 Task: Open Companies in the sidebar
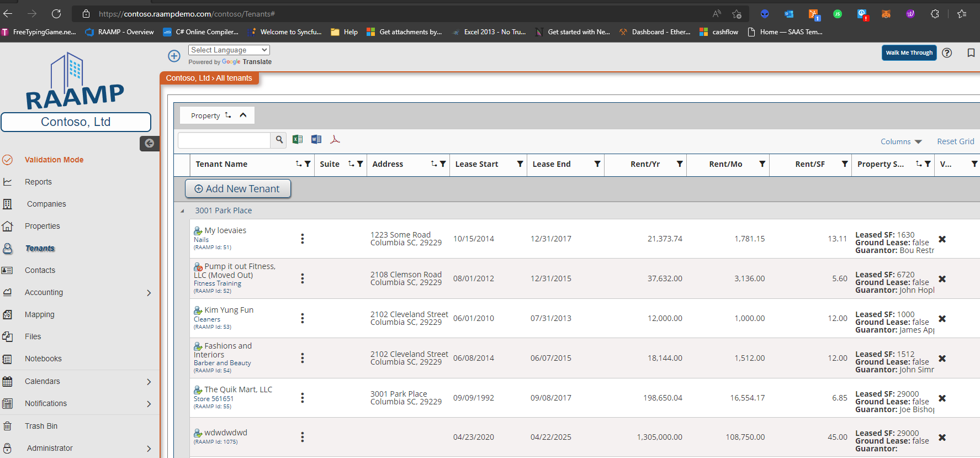click(x=46, y=204)
